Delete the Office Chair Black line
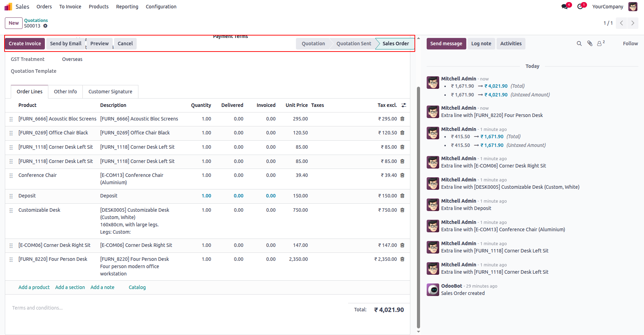Viewport: 644px width, 335px height. coord(402,133)
